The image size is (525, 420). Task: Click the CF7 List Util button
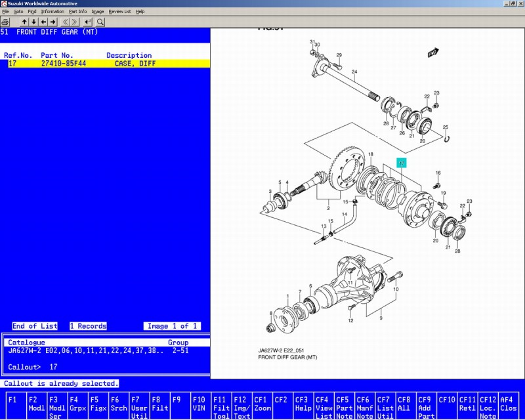pyautogui.click(x=385, y=406)
